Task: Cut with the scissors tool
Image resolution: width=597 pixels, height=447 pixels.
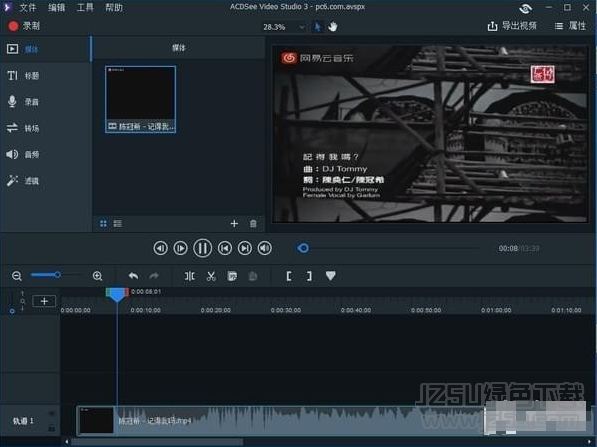Action: pos(211,276)
